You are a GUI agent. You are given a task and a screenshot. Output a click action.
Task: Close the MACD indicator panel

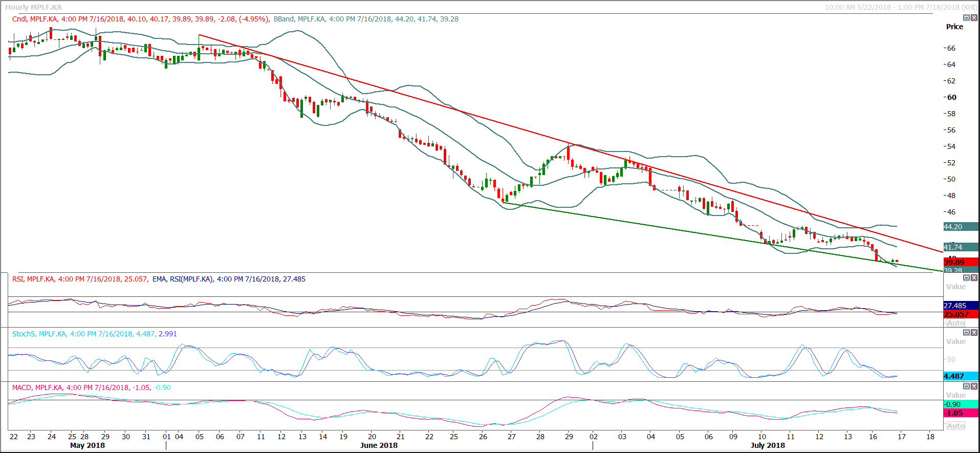[974, 386]
